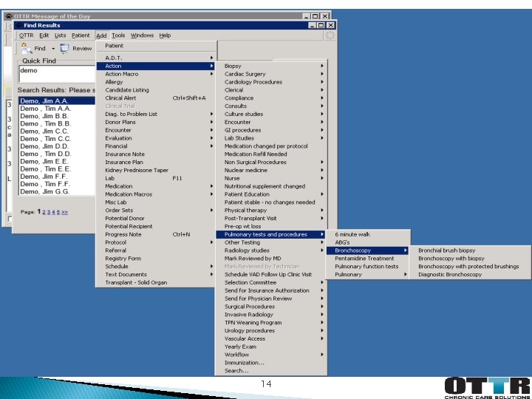Screen dimensions: 532x399
Task: Open the Edit menu
Action: [x=44, y=35]
